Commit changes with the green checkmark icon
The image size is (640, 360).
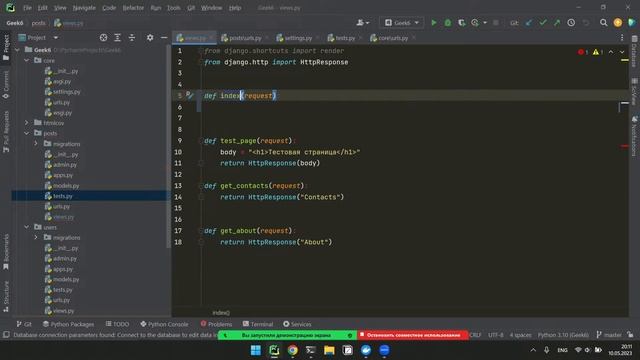point(543,23)
